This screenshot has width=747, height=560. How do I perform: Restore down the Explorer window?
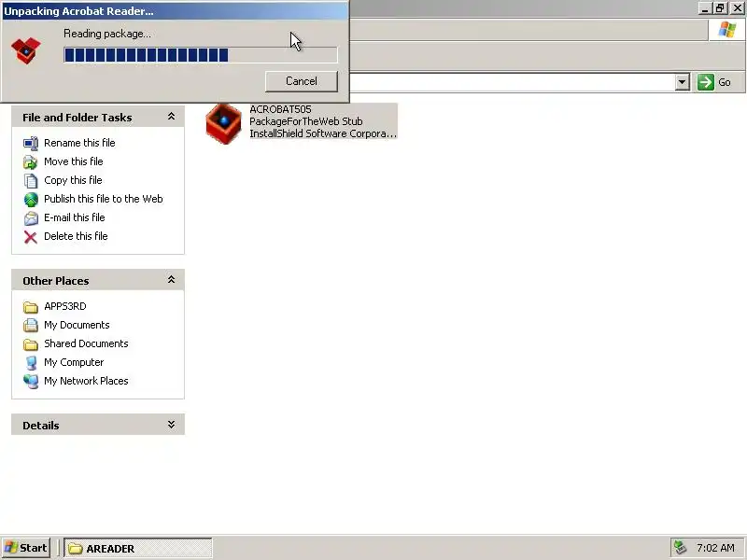[720, 8]
